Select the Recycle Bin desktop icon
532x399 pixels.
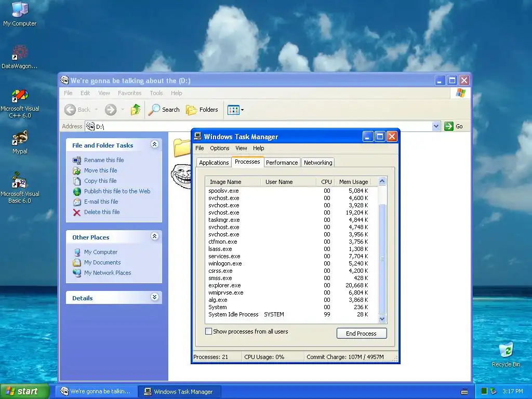pos(506,354)
